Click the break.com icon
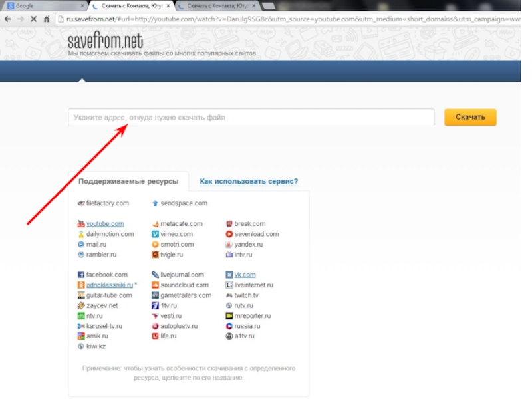The width and height of the screenshot is (532, 399). click(x=229, y=223)
